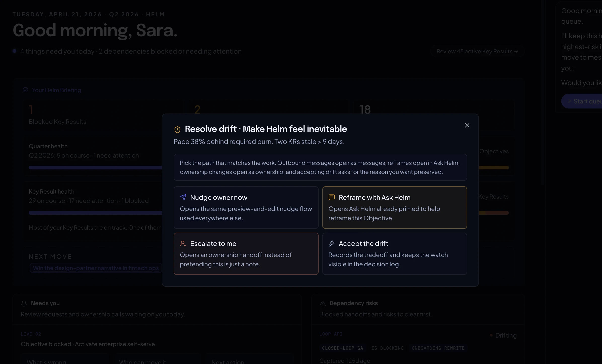Pick the Escalate to me option
602x364 pixels.
[x=246, y=254]
